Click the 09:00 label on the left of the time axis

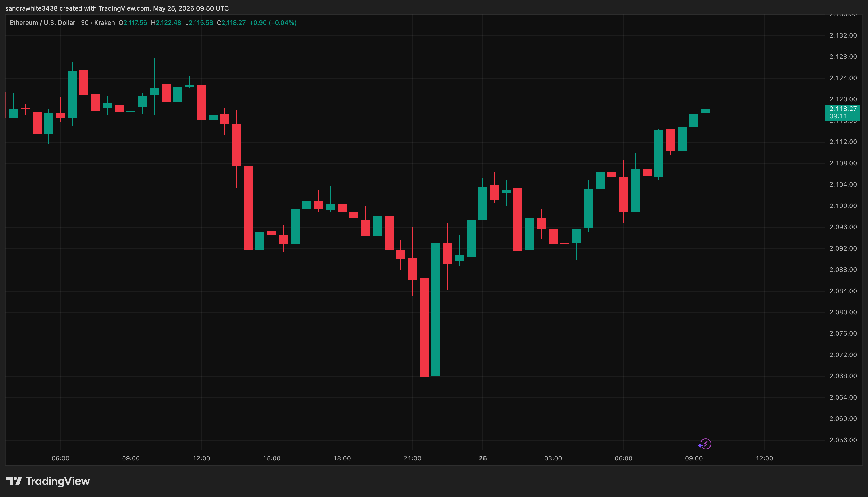[131, 458]
